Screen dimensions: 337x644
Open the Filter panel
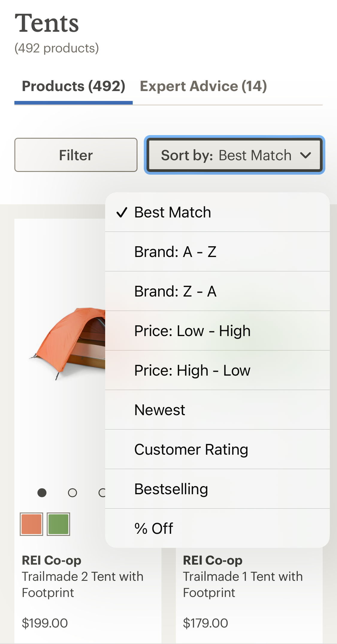76,155
